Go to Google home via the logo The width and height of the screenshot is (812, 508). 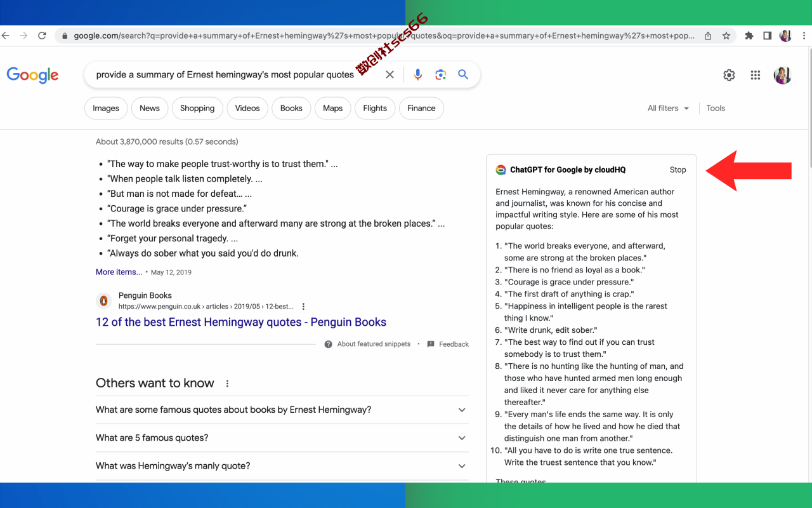pyautogui.click(x=32, y=75)
